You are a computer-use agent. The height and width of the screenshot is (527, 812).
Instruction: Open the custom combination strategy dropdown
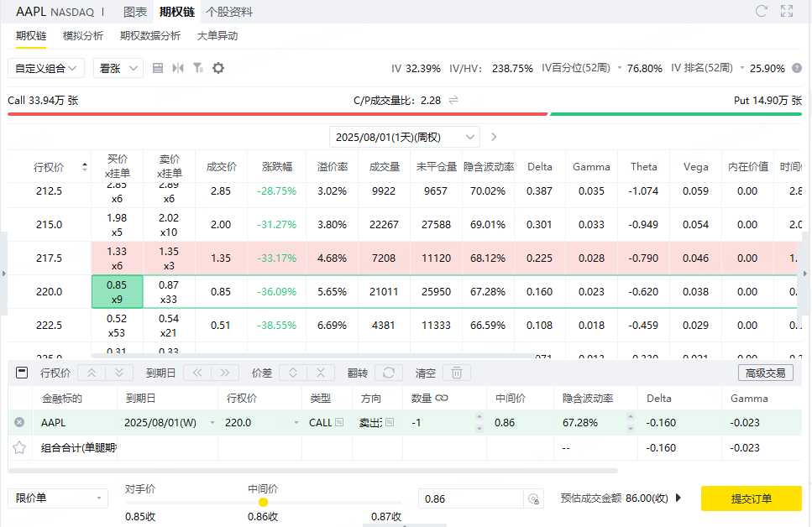(x=46, y=68)
